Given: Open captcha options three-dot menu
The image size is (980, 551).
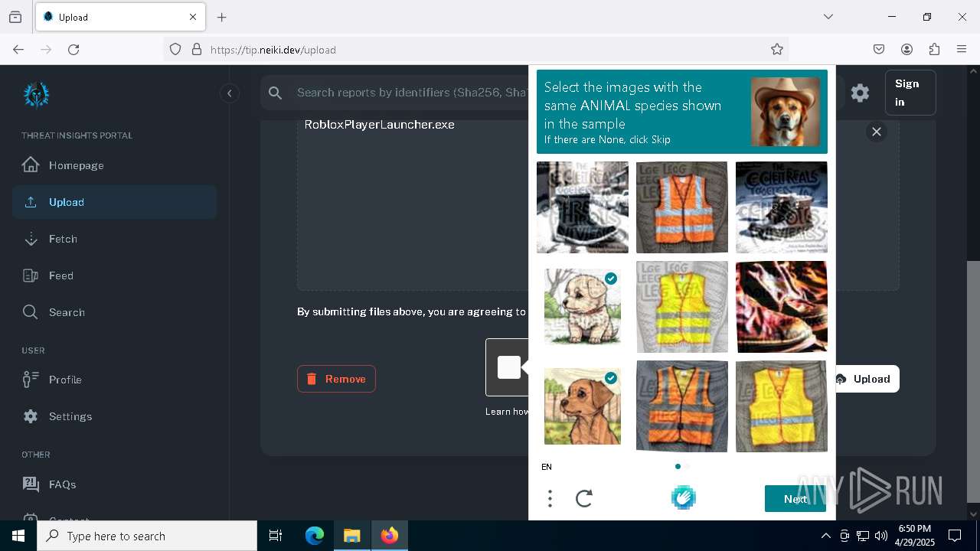Looking at the screenshot, I should coord(550,499).
